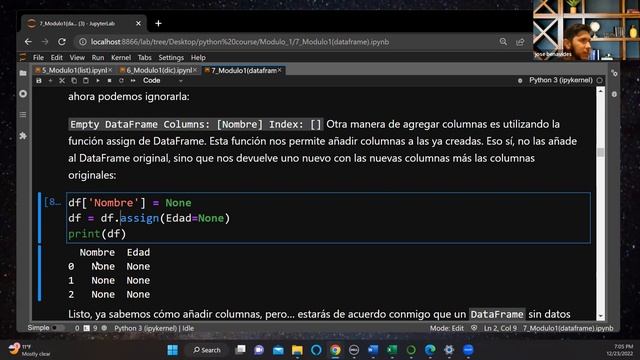This screenshot has height=360, width=640.
Task: Open File Explorer from the taskbar
Action: click(297, 350)
